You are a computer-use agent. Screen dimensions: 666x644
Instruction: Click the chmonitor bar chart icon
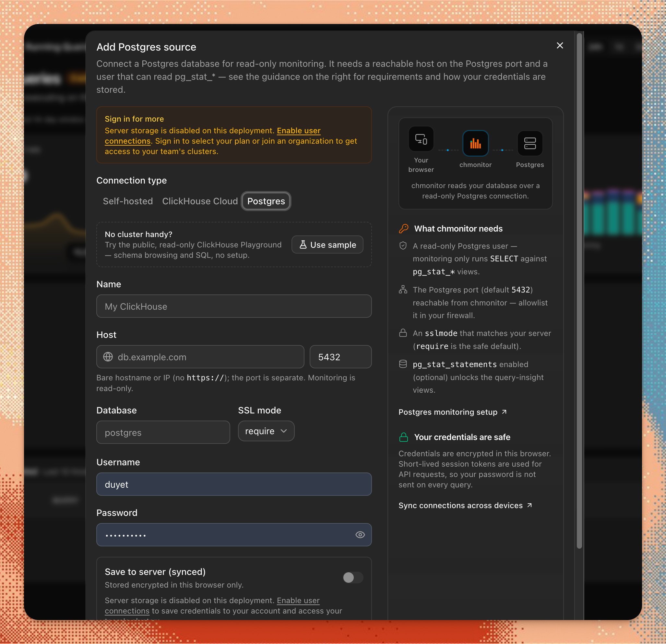(x=475, y=143)
